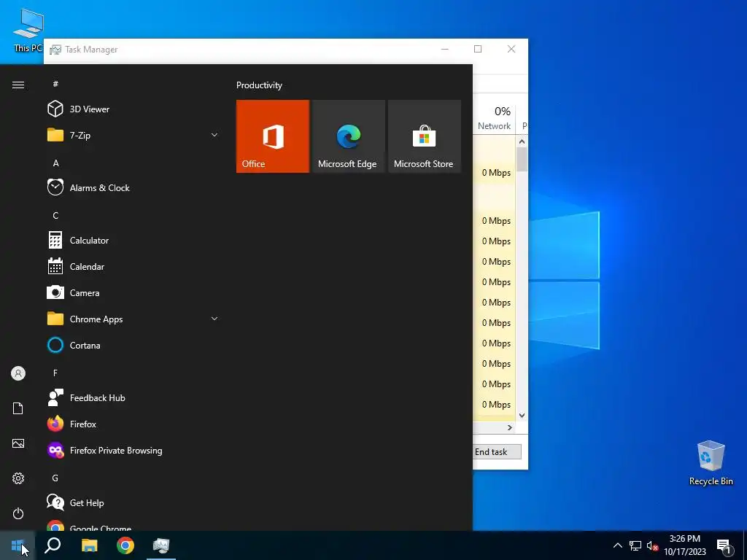Click Task Manager vertical scrollbar up arrow
The height and width of the screenshot is (560, 747).
click(x=522, y=141)
